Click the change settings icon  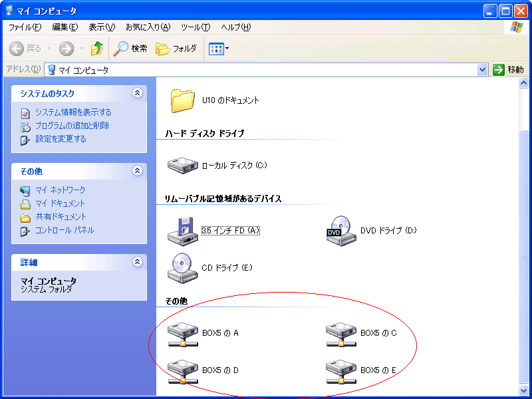coord(25,140)
